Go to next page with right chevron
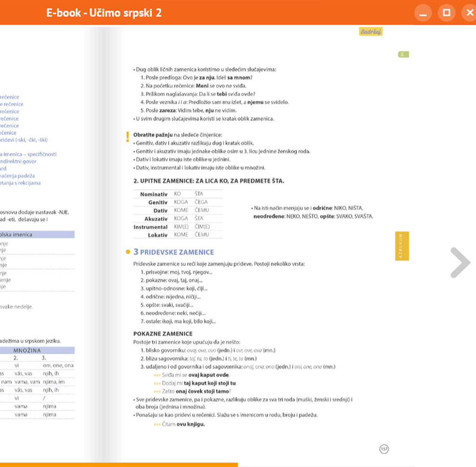 tap(460, 262)
